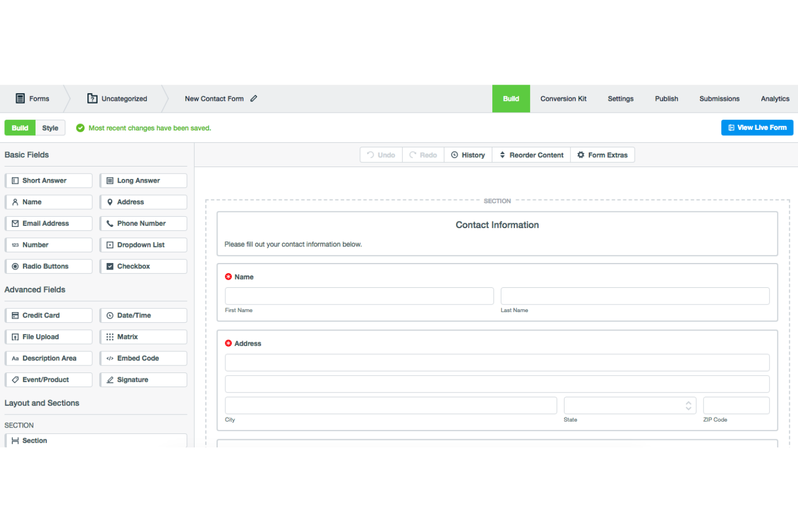
Task: Rename form using the pencil icon
Action: [x=253, y=99]
